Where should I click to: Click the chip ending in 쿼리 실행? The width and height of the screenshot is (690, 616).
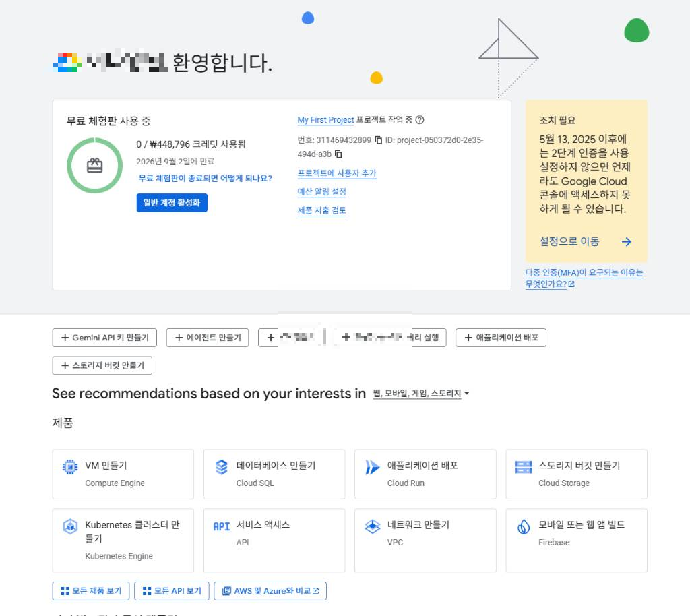coord(391,338)
